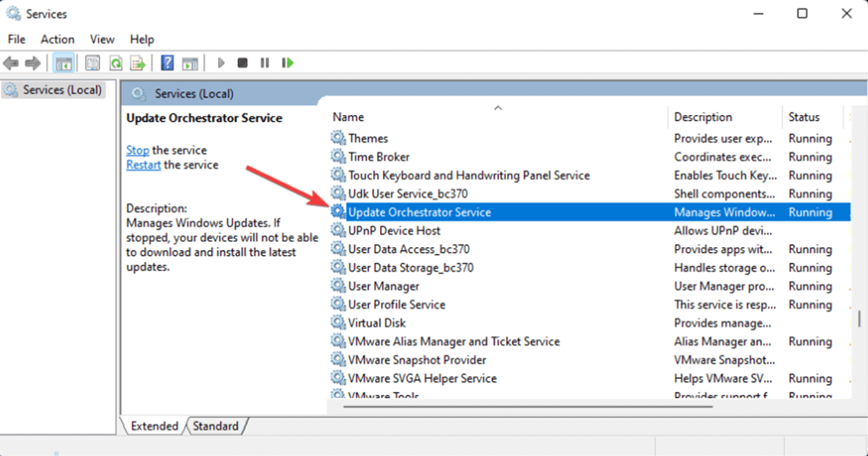Click the Export List toolbar icon
Image resolution: width=868 pixels, height=456 pixels.
click(138, 63)
